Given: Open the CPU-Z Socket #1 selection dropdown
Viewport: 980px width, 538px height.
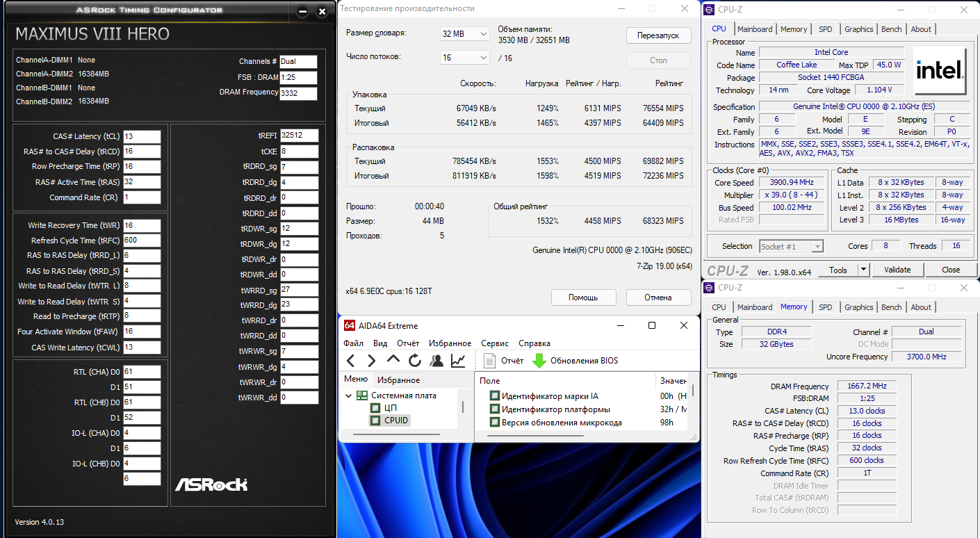Looking at the screenshot, I should pos(791,247).
